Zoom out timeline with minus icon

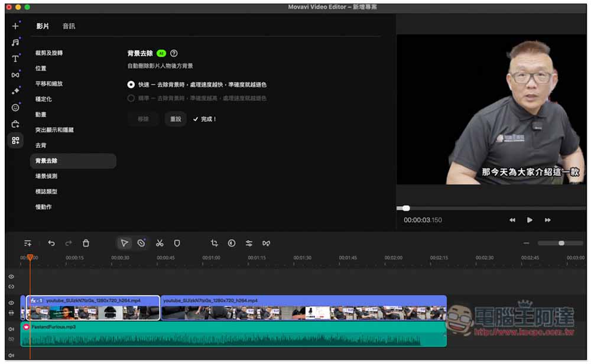[x=526, y=243]
